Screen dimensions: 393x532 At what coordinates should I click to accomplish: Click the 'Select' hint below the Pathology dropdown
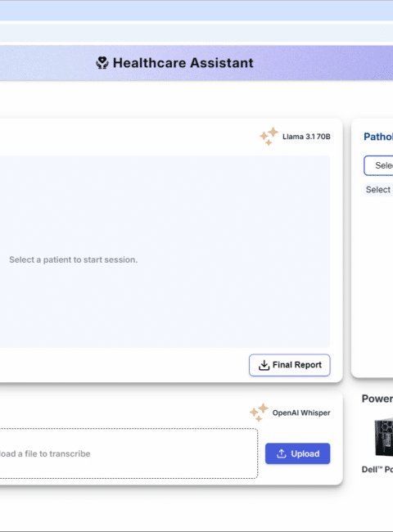377,190
